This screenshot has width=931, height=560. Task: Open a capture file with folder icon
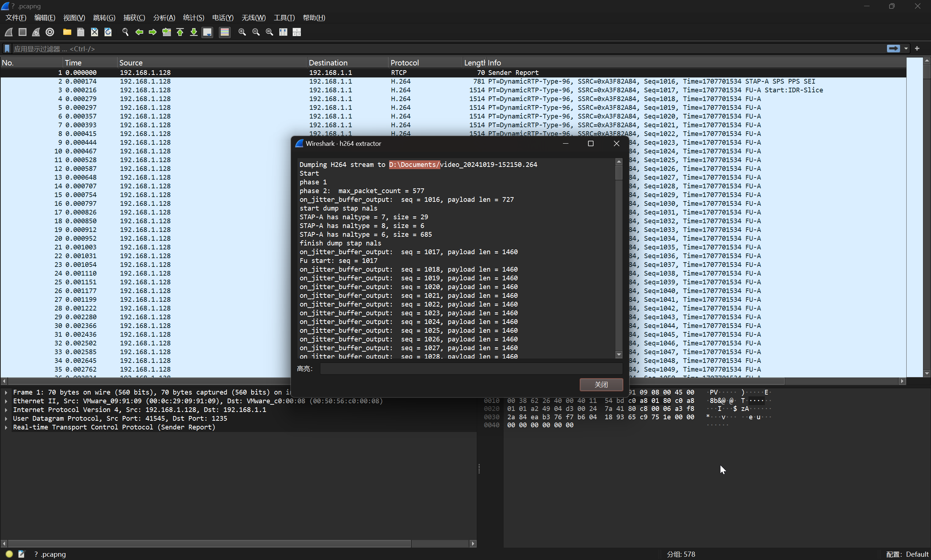coord(67,32)
